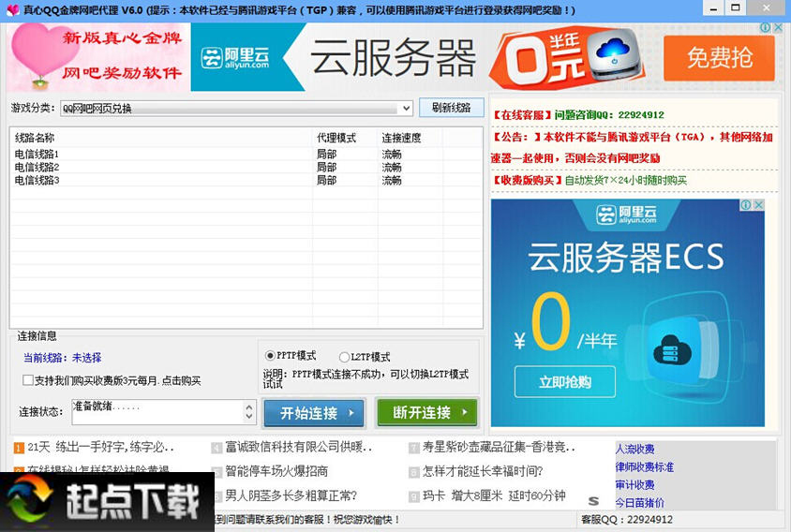
Task: Select the 电信线路3 row
Action: click(x=246, y=180)
